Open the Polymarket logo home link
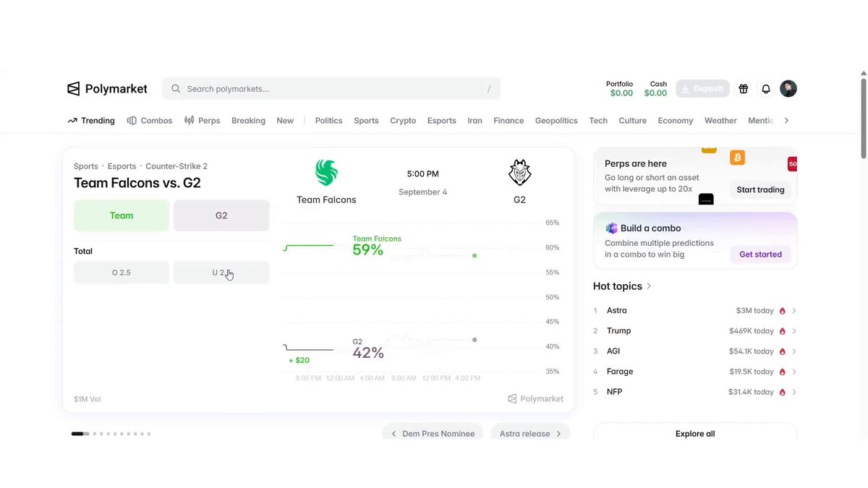 107,89
